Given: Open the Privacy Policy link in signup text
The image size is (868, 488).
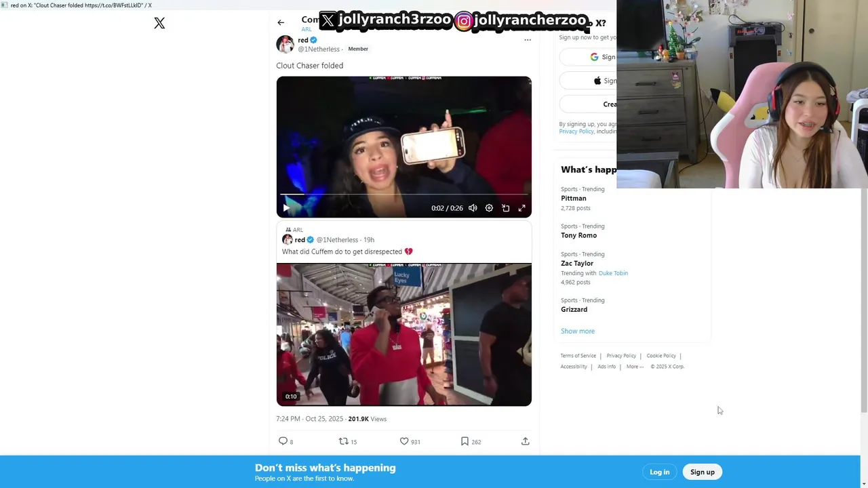Looking at the screenshot, I should point(576,131).
